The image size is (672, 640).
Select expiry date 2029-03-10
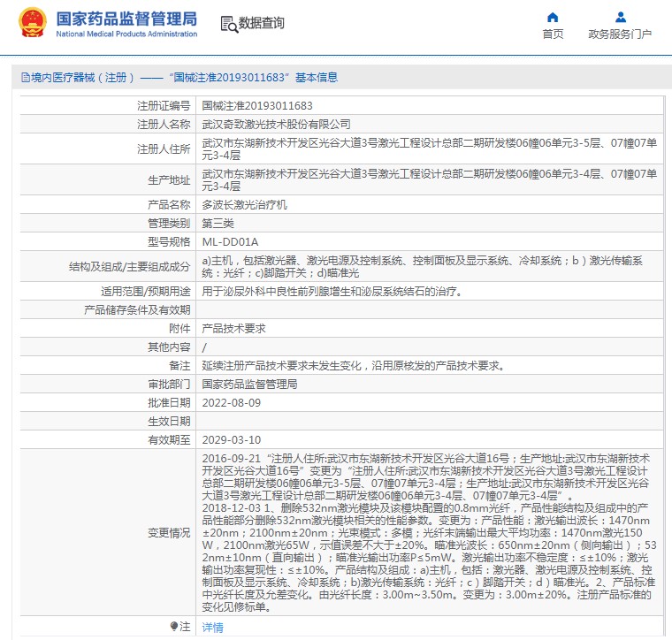(232, 440)
